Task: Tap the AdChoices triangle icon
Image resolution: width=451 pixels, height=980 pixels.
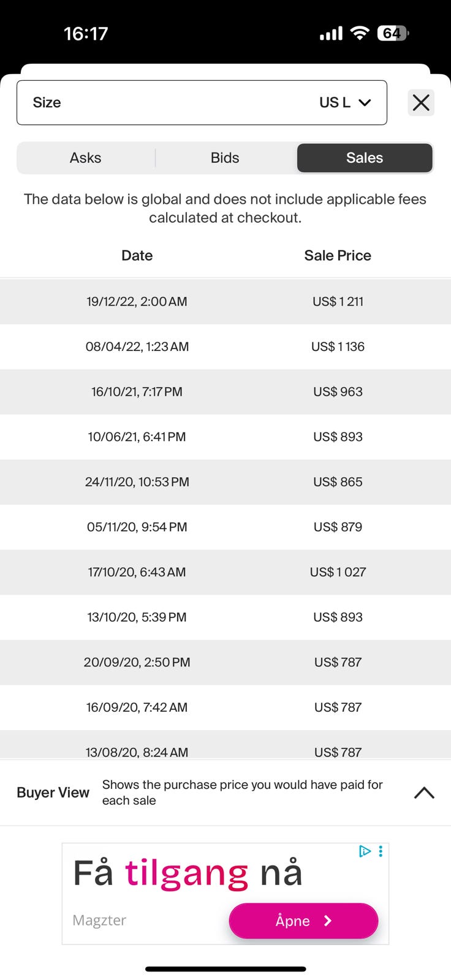Action: tap(365, 851)
